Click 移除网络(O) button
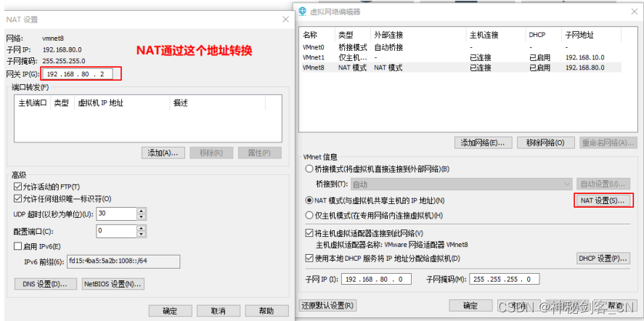644x321 pixels. point(545,142)
